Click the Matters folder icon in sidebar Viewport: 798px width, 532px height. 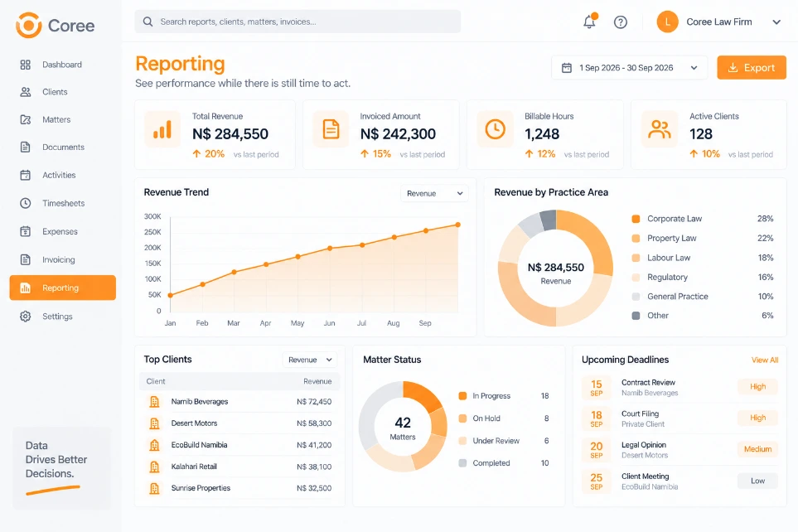26,119
